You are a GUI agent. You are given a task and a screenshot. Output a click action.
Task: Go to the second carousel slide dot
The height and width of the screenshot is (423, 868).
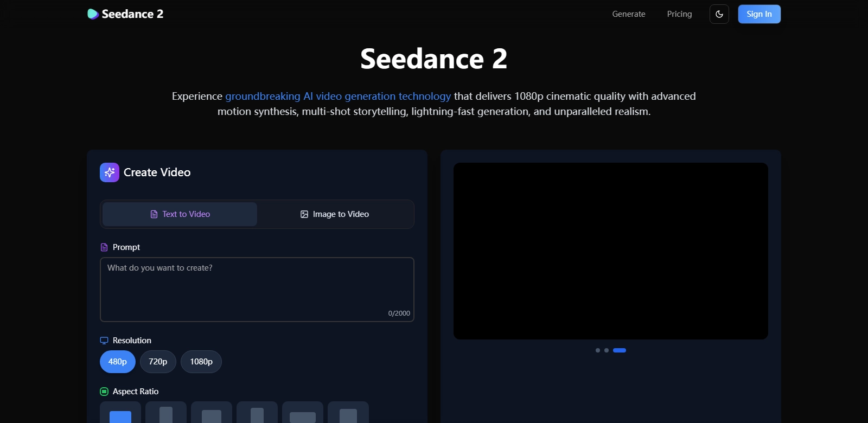coord(607,350)
